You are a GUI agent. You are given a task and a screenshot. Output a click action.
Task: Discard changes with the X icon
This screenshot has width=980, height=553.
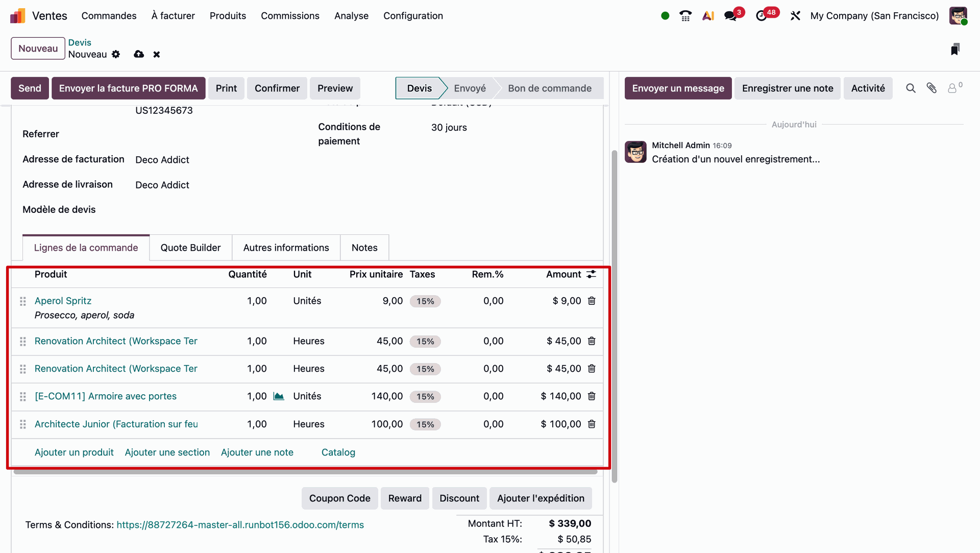point(157,54)
